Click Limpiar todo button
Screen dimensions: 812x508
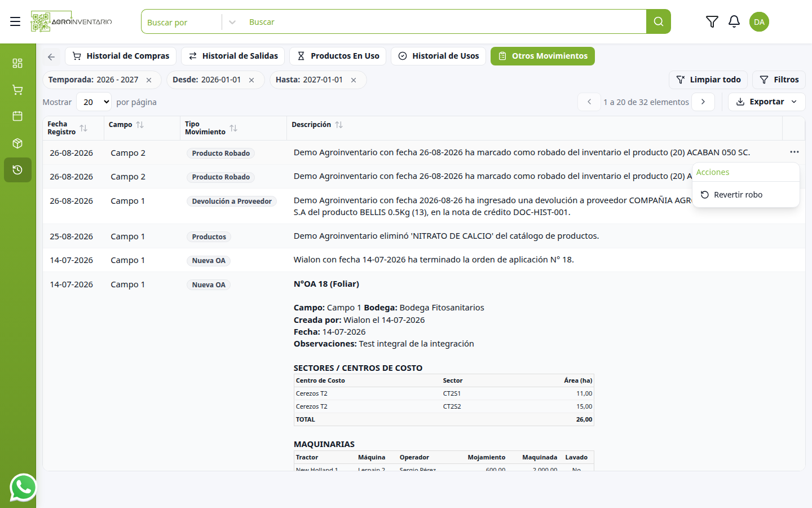tap(708, 80)
